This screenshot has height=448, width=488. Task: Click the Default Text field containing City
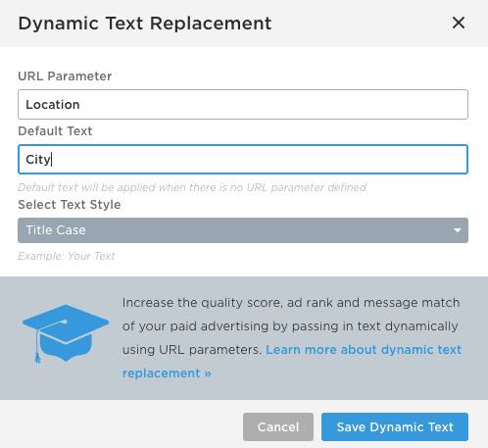point(243,159)
